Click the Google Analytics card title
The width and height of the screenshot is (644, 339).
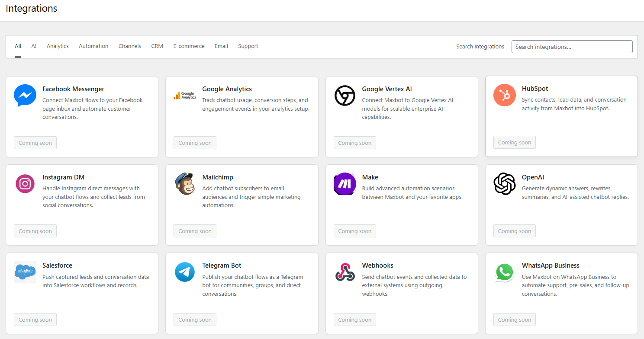tap(227, 89)
